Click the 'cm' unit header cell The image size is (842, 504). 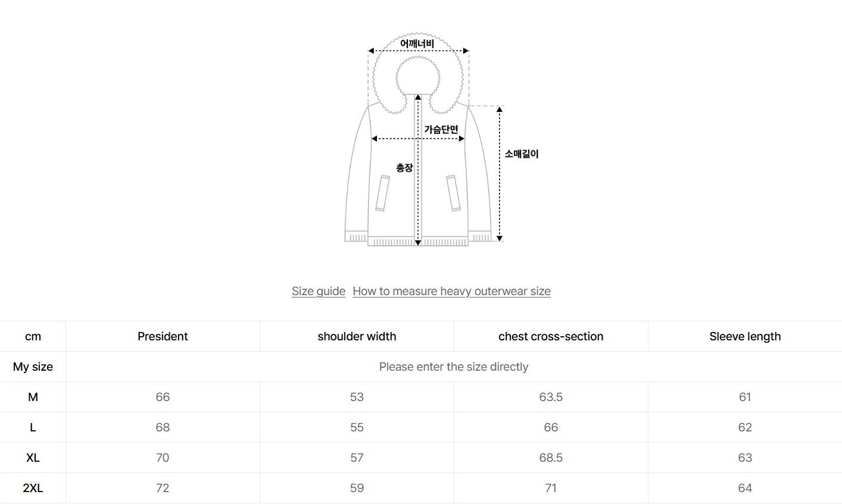33,336
